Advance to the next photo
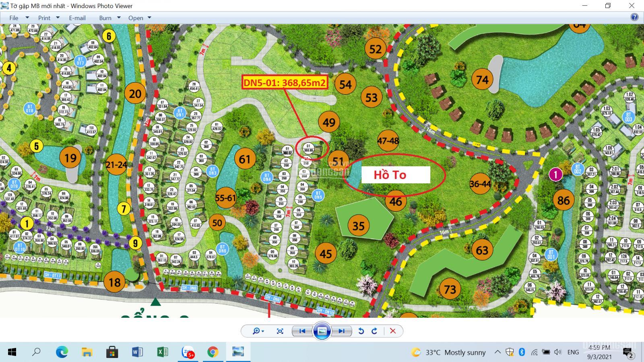644x362 pixels. pyautogui.click(x=342, y=331)
